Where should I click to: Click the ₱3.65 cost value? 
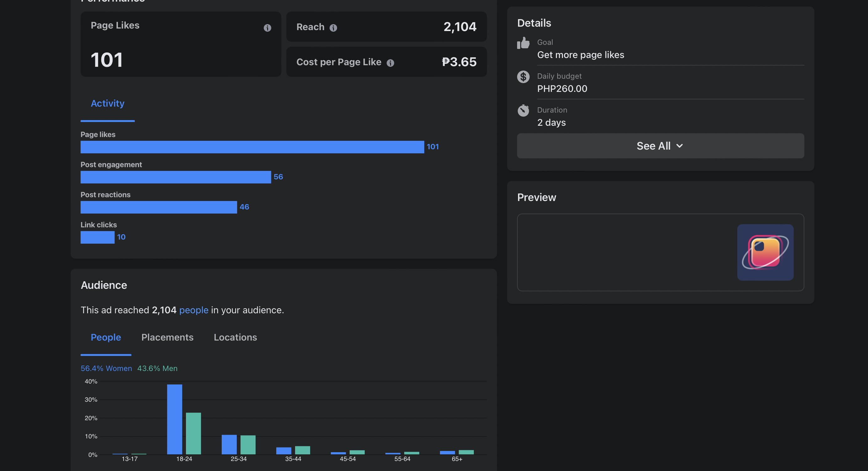coord(459,62)
